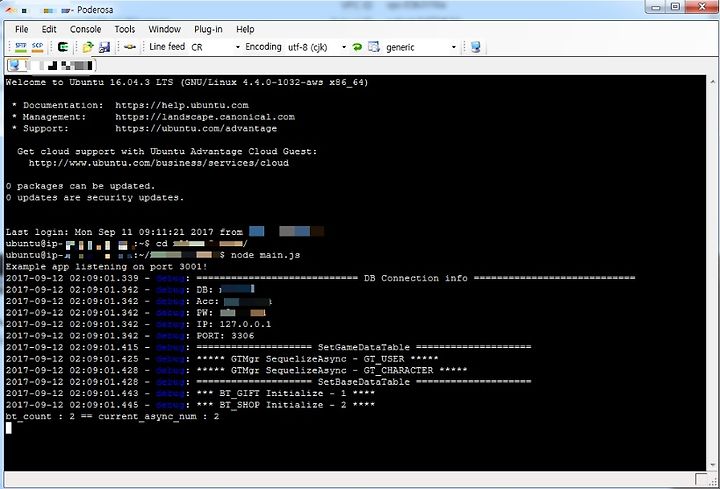Open the Plug-in menu
Image resolution: width=720 pixels, height=489 pixels.
tap(208, 29)
